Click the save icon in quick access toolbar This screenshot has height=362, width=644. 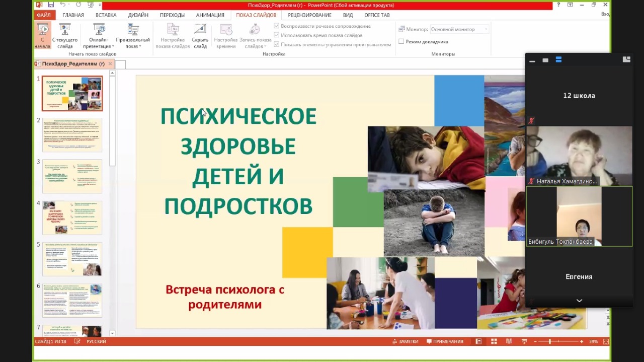(x=51, y=5)
